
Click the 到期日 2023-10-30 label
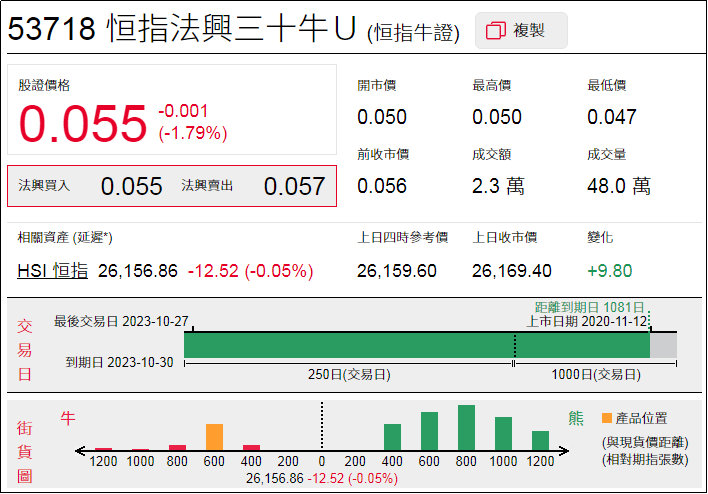click(119, 362)
